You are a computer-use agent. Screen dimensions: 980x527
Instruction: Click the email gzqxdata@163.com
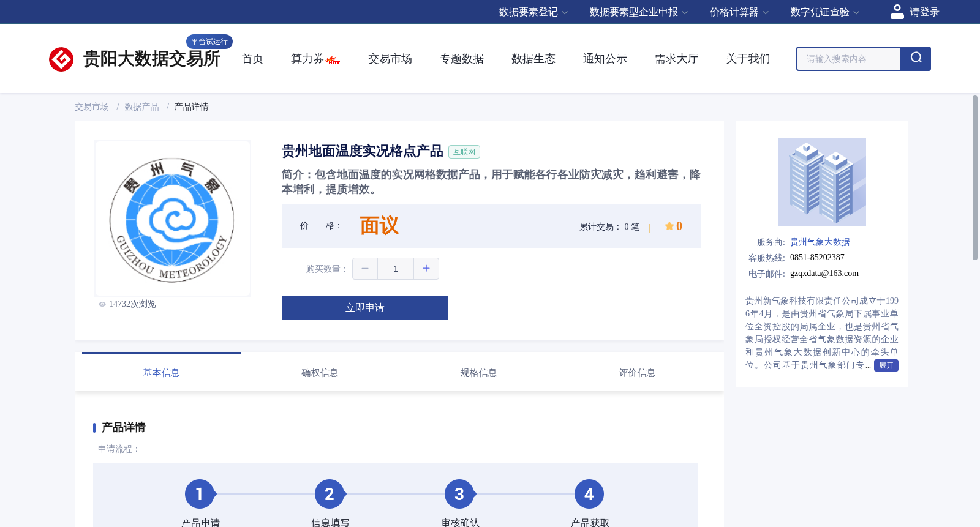pyautogui.click(x=824, y=274)
